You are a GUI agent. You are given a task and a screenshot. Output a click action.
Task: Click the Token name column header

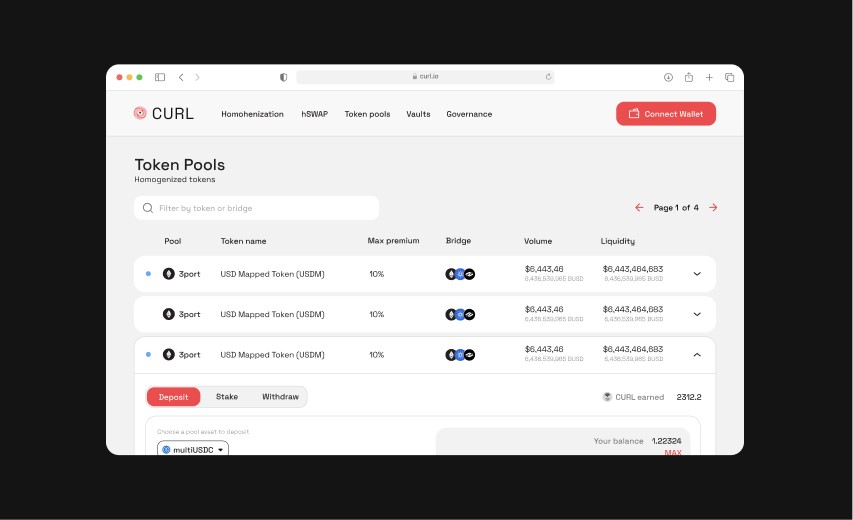click(x=243, y=241)
